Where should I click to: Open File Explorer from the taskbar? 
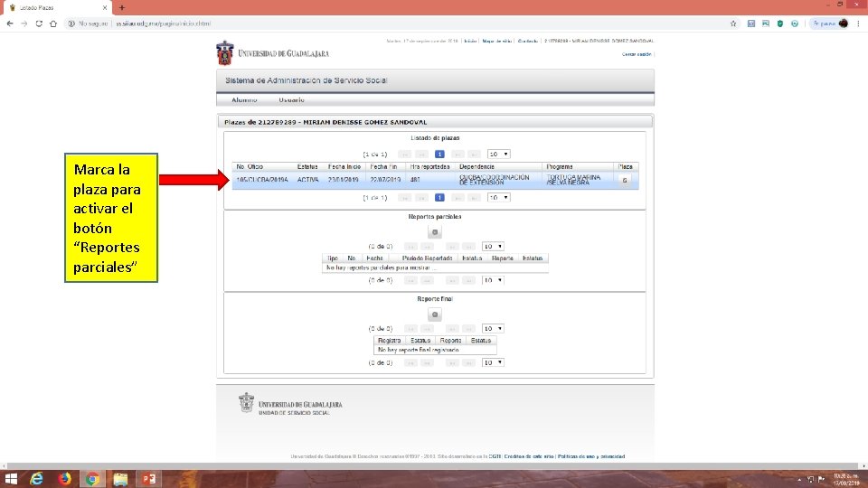[x=120, y=479]
